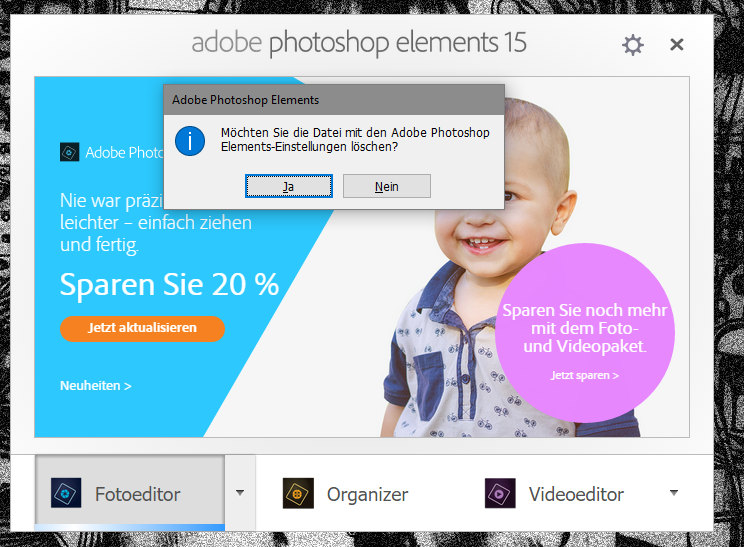Close the Photoshop Elements welcome screen

coord(677,45)
